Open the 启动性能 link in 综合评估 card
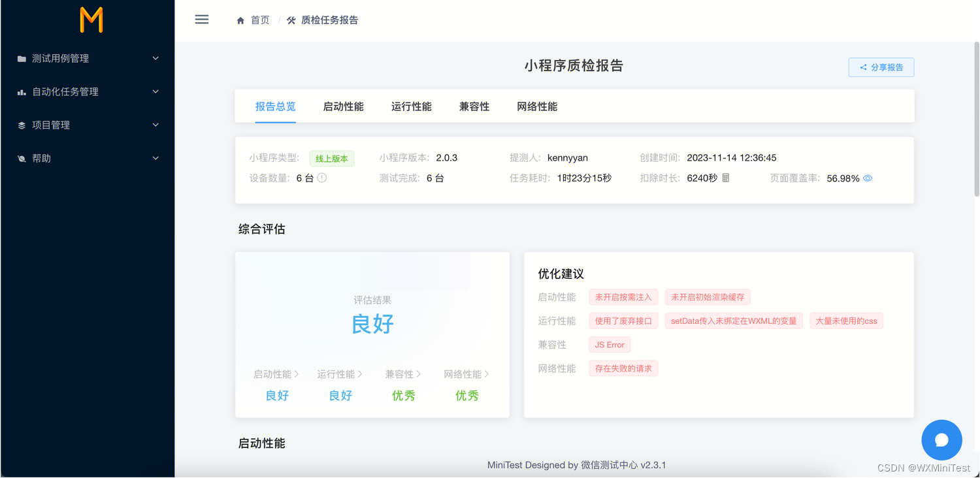This screenshot has width=980, height=478. (x=276, y=374)
